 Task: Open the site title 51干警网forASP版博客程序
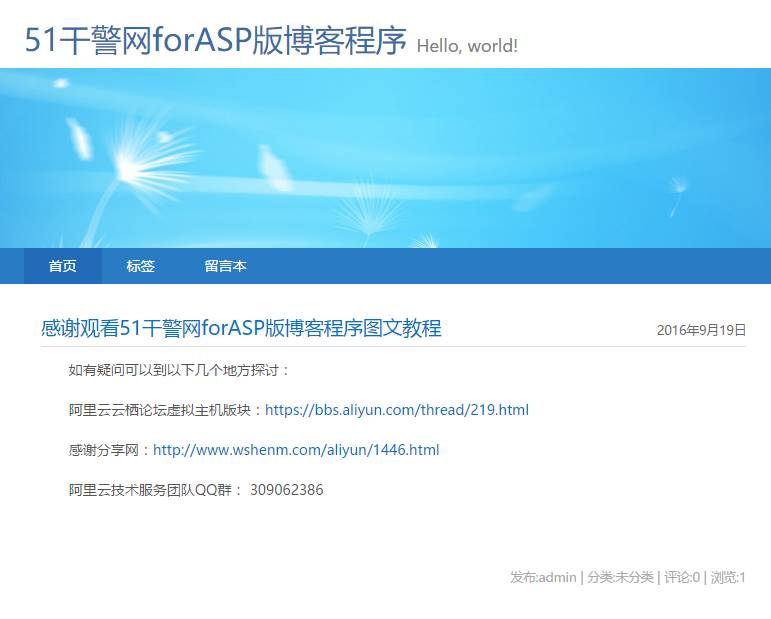coord(215,40)
